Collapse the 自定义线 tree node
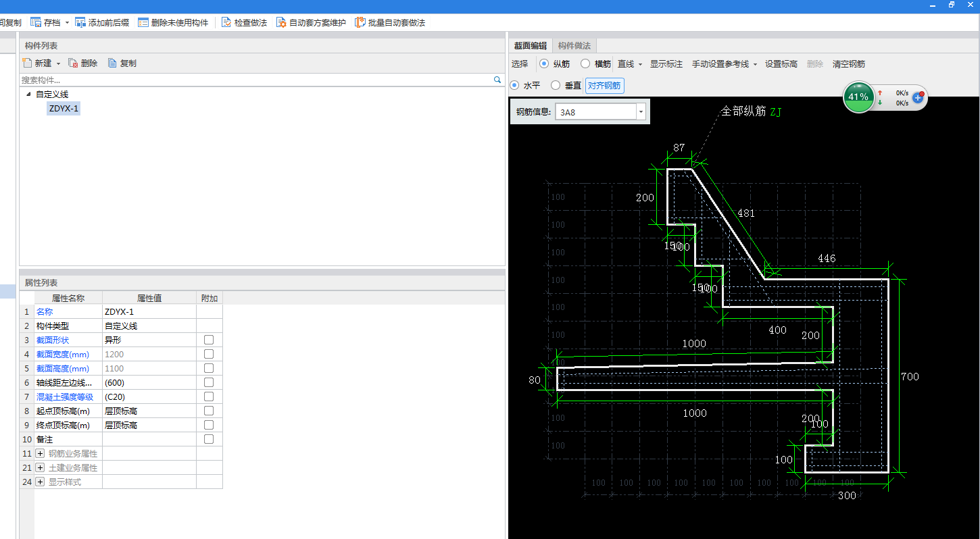This screenshot has width=980, height=539. point(28,94)
